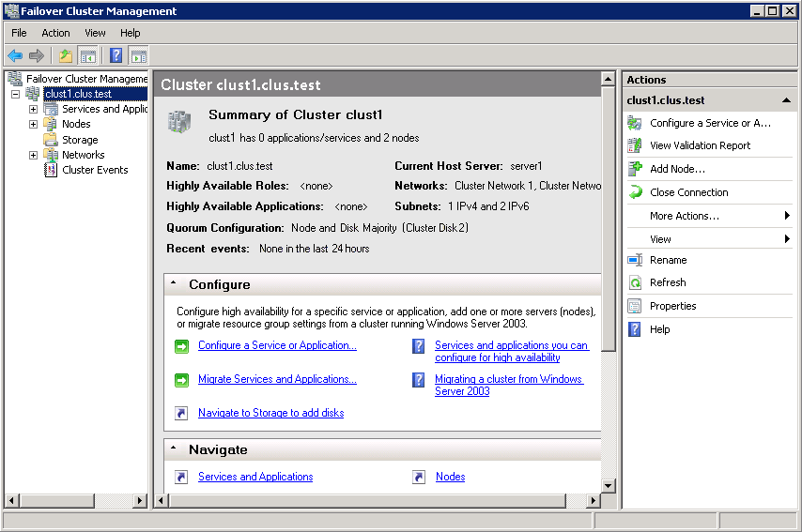Click the center pane vertical scrollbar up arrow
Viewport: 802px width, 532px height.
[x=609, y=79]
